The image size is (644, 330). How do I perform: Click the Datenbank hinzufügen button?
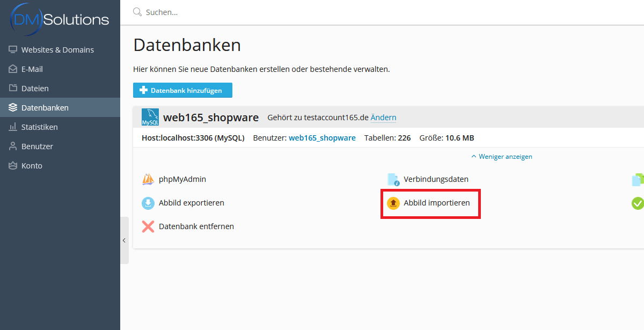point(182,90)
